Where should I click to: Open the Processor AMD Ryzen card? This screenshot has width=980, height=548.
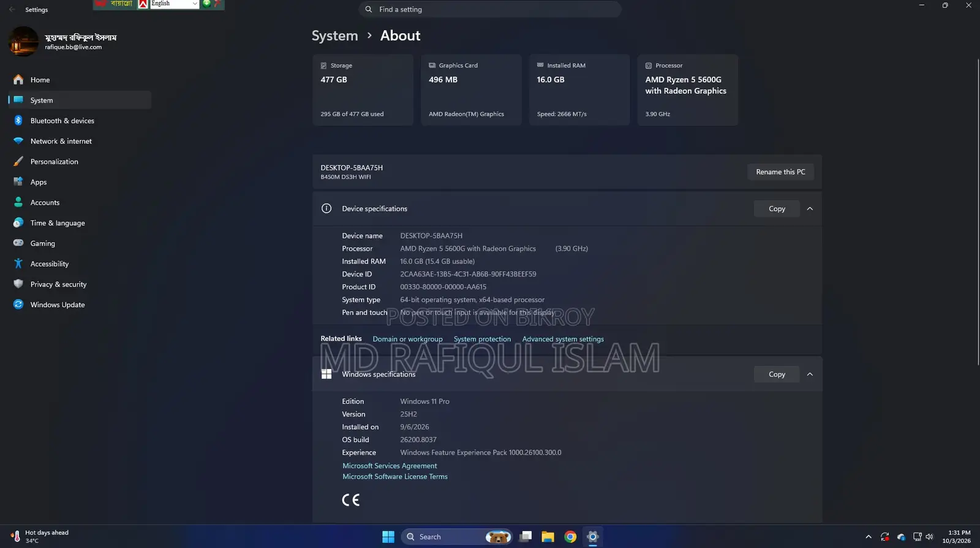(688, 90)
